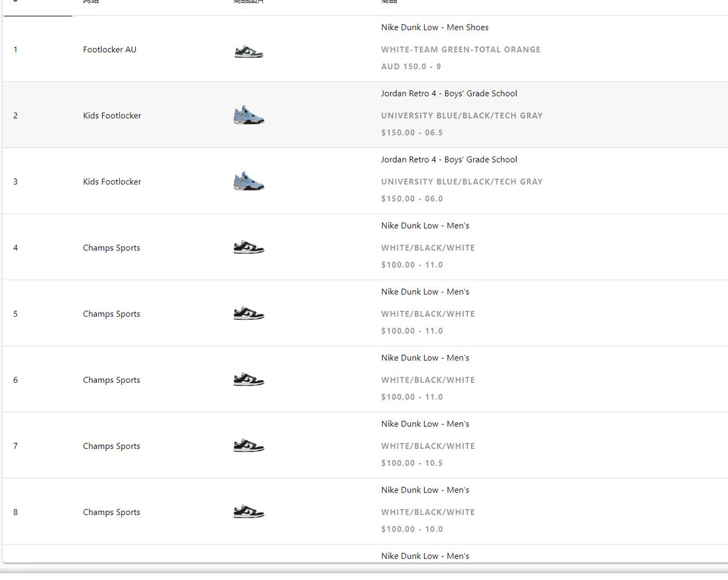Image resolution: width=728 pixels, height=580 pixels.
Task: Click the green Dunk Low thumbnail in row 1
Action: click(249, 50)
